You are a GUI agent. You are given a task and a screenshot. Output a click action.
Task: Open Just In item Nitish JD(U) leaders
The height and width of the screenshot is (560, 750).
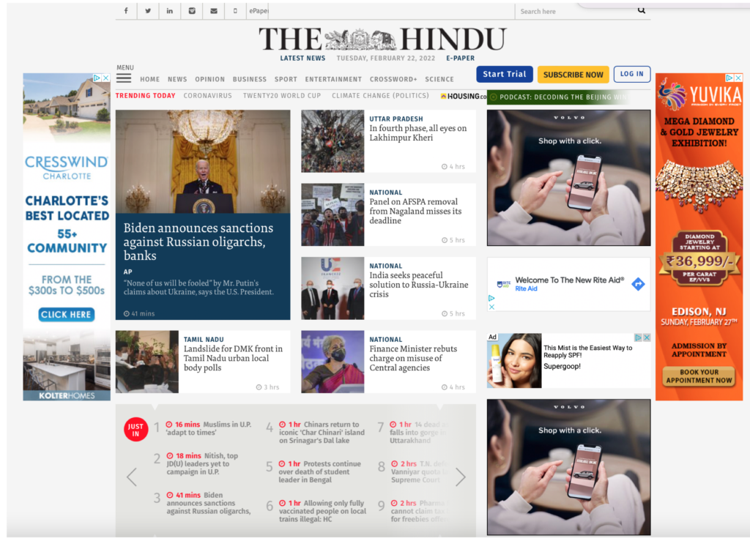[202, 464]
